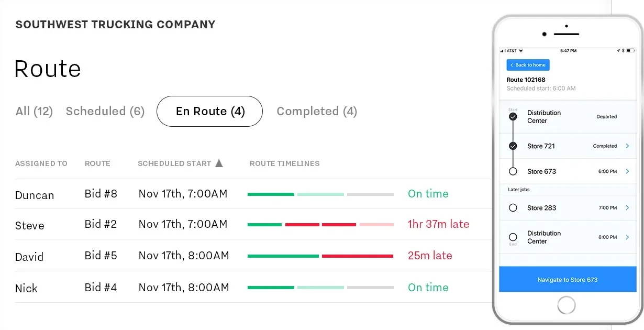
Task: Select the End circle for Distribution Center
Action: [x=513, y=237]
